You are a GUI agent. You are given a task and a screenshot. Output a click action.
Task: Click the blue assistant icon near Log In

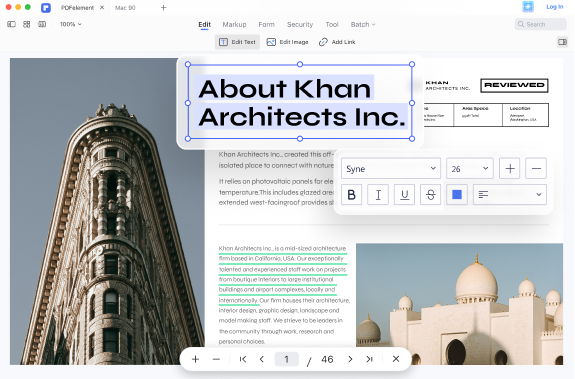tap(528, 7)
